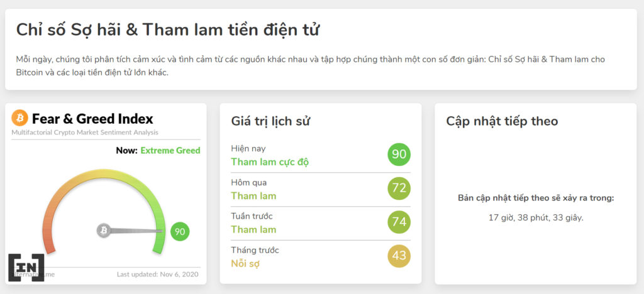Viewport: 644px width, 294px height.
Task: Click the Cập nhật tiếp theo heading
Action: (502, 121)
